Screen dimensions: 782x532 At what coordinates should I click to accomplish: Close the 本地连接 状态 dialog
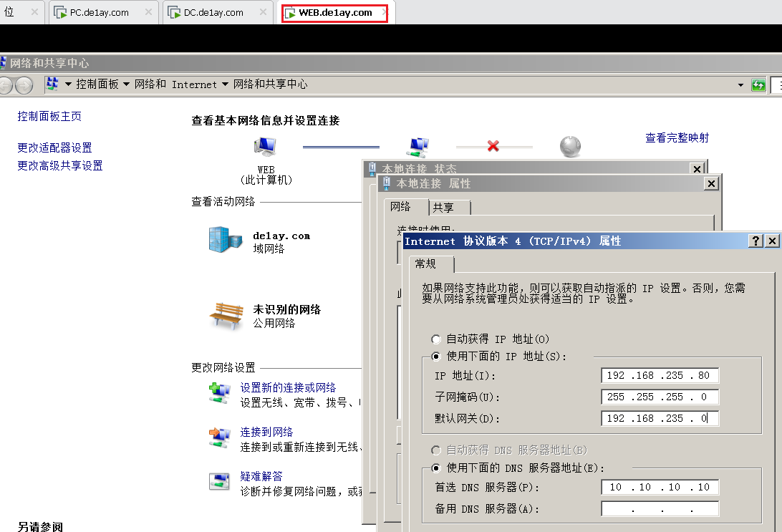[x=697, y=169]
